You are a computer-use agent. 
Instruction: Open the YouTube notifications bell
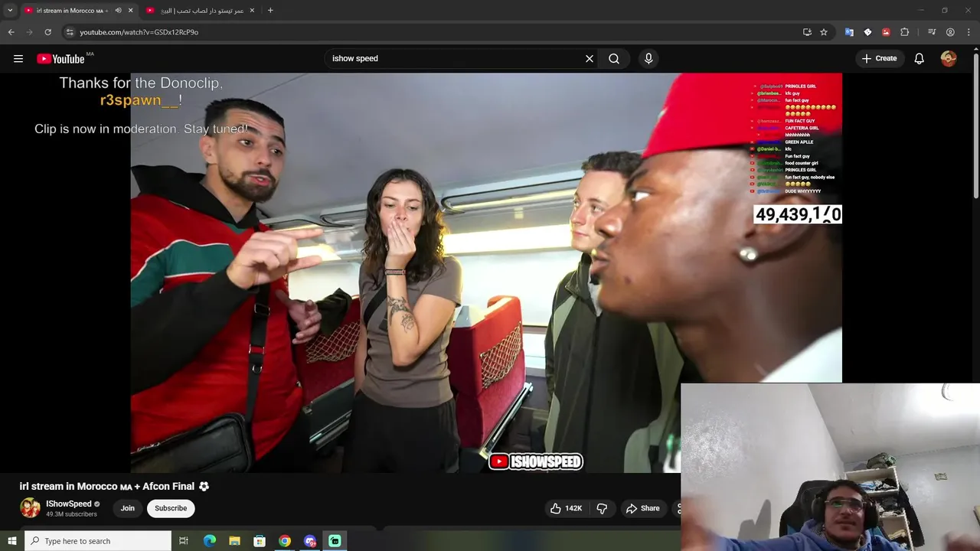click(920, 58)
